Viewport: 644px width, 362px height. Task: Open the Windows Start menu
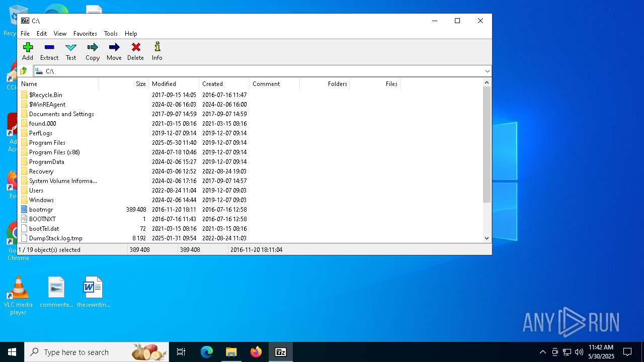point(12,352)
